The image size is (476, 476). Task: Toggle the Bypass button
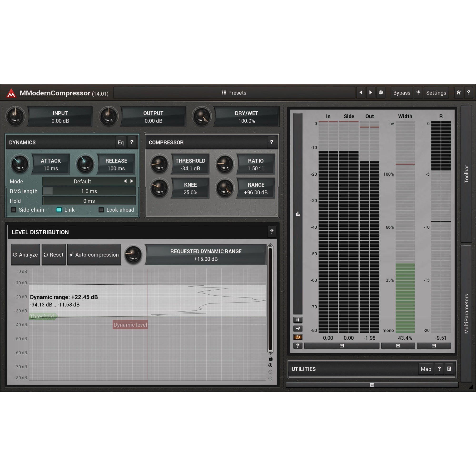tap(402, 93)
